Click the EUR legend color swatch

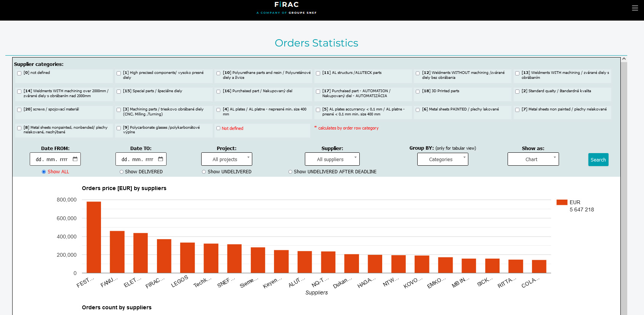tap(562, 202)
